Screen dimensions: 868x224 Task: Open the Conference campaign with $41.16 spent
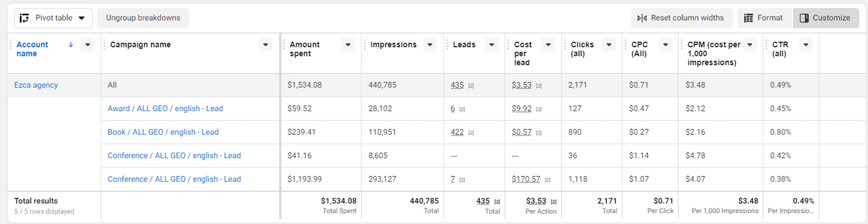pyautogui.click(x=174, y=156)
